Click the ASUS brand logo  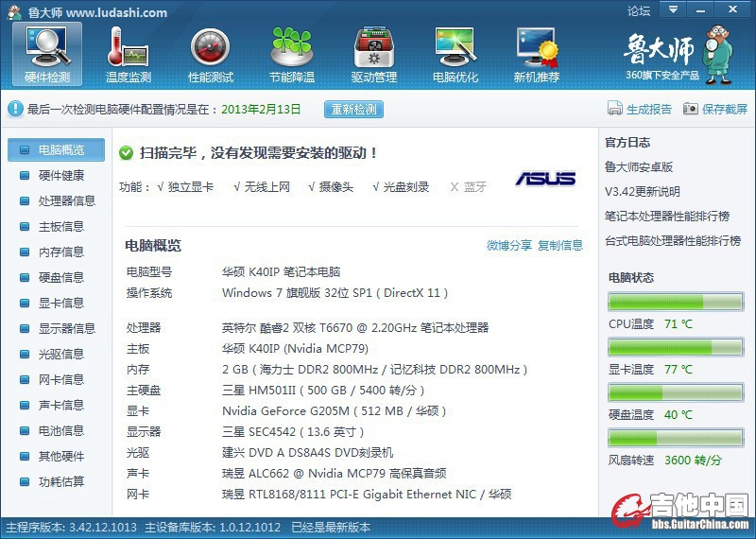pyautogui.click(x=545, y=179)
